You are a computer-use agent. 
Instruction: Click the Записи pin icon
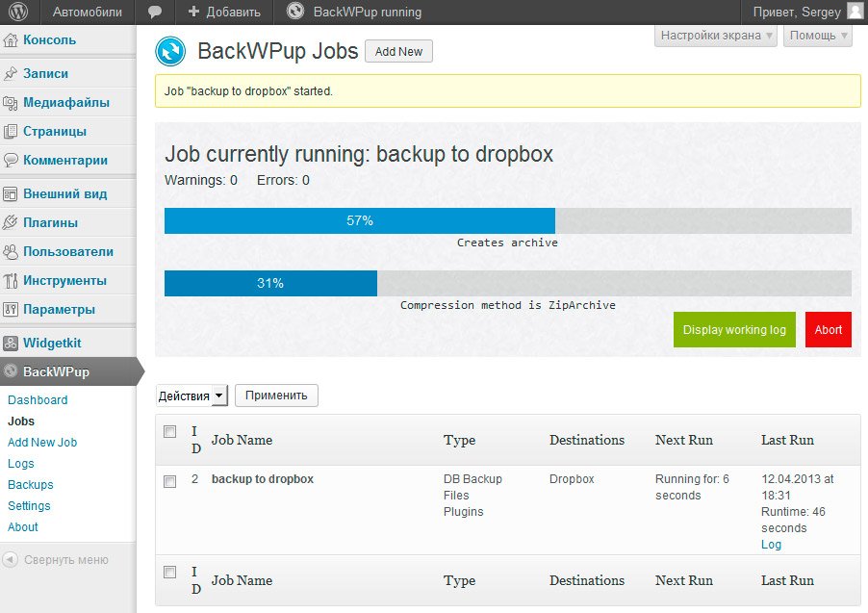tap(11, 74)
